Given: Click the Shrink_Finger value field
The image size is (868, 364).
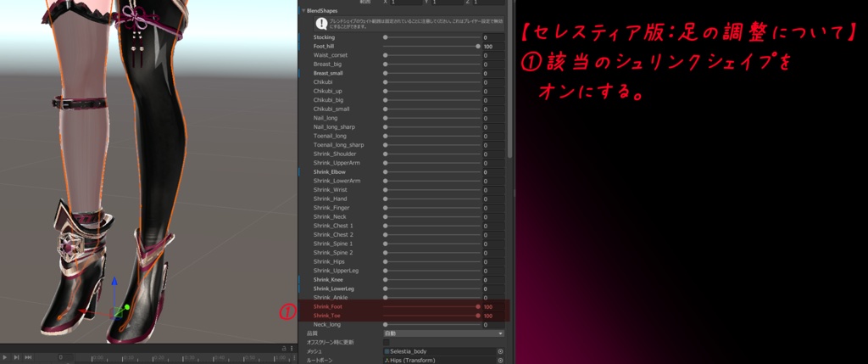Looking at the screenshot, I should (x=493, y=208).
